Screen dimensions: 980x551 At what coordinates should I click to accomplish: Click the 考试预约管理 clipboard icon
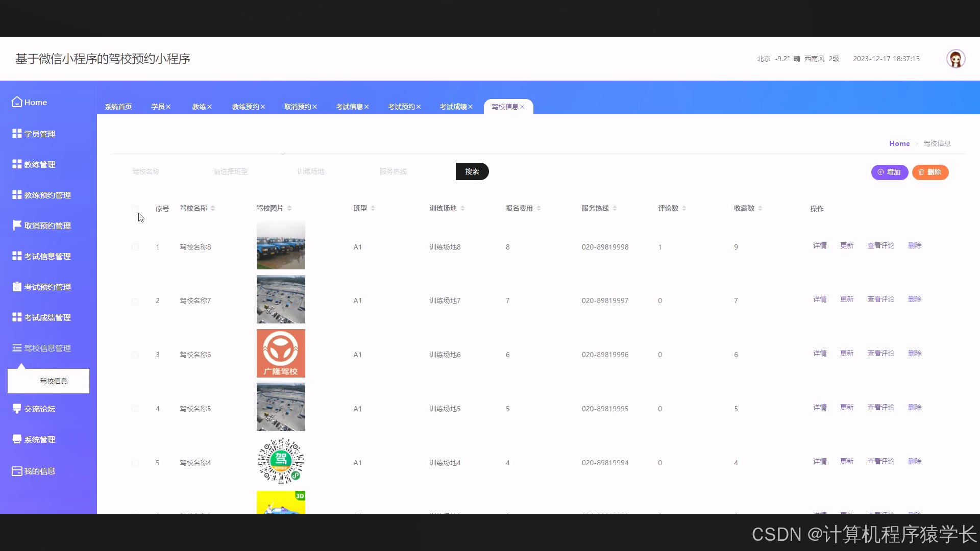pyautogui.click(x=17, y=287)
